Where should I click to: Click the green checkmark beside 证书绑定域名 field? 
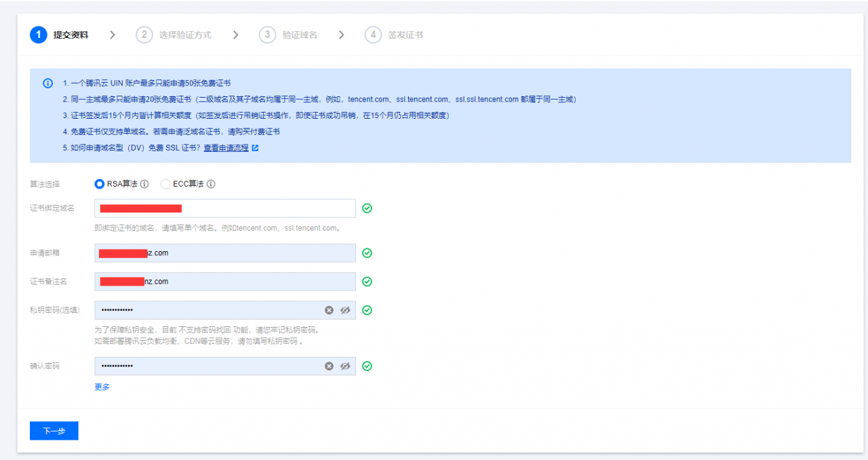[367, 208]
